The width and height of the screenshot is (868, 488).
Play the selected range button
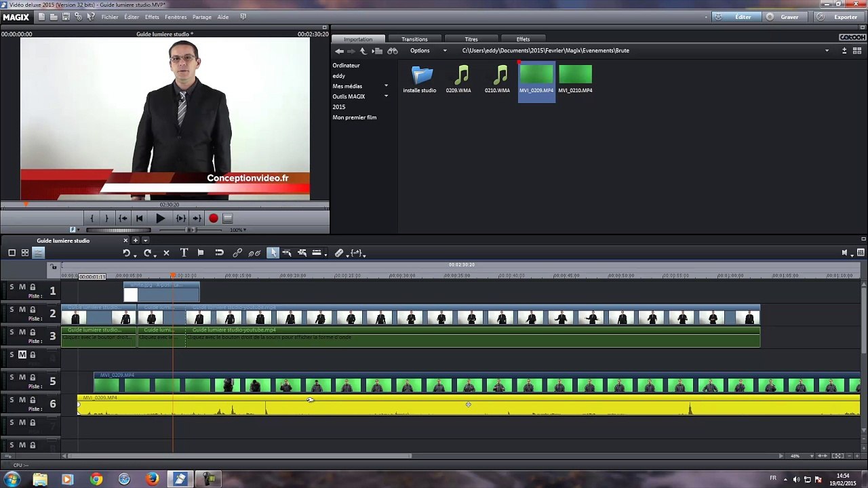click(x=180, y=218)
